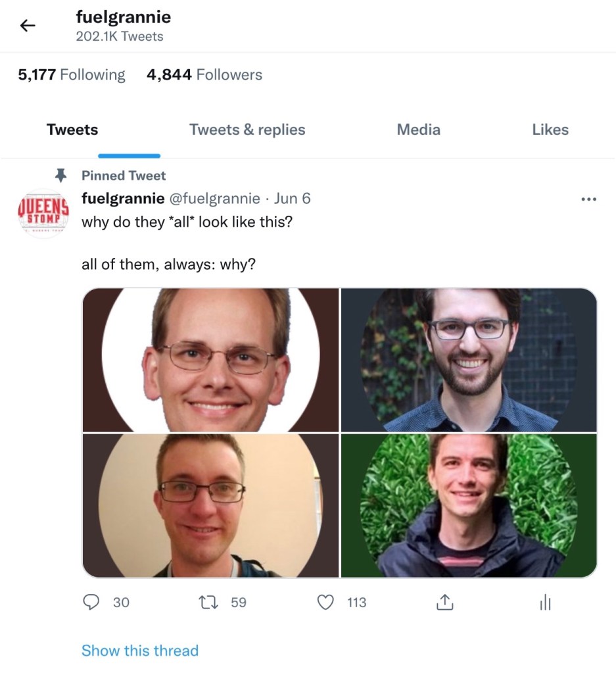Open bottom-right photo with green leafy background

point(468,506)
